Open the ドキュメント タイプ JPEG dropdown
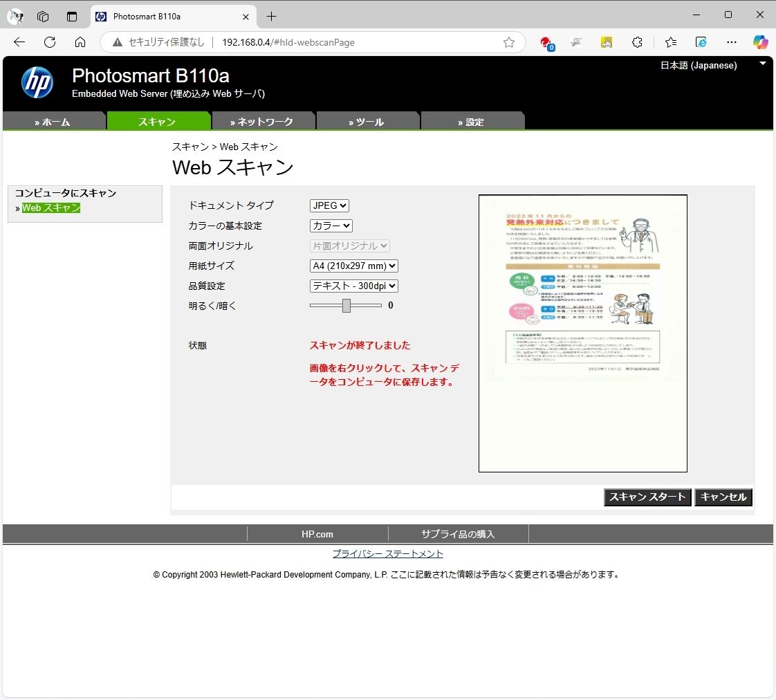776x700 pixels. click(x=329, y=205)
